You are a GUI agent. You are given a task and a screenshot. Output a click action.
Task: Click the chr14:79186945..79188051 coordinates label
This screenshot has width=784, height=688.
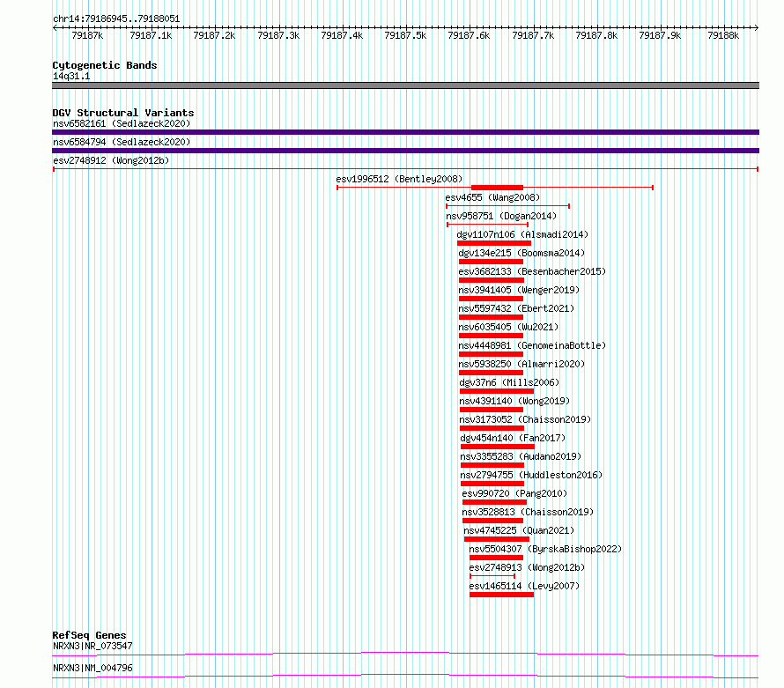click(116, 18)
